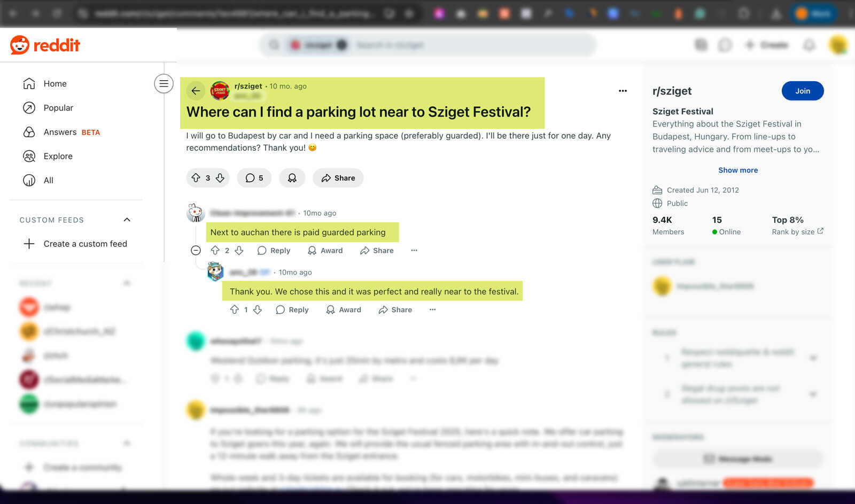Screen dimensions: 855x504
Task: Award the 'Next to auchan' comment
Action: tap(325, 250)
